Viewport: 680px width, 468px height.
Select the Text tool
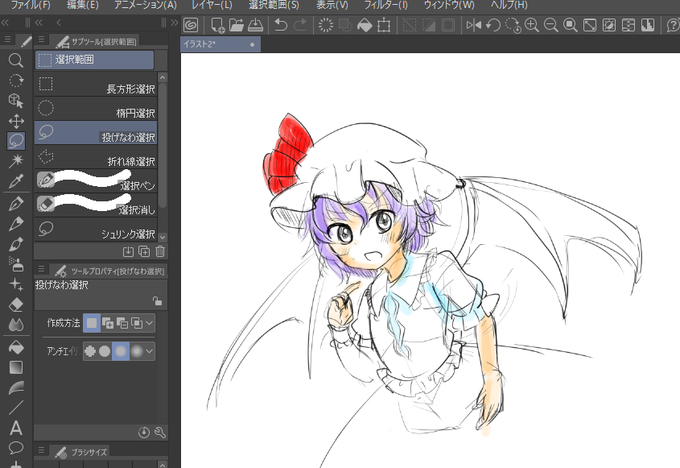16,428
